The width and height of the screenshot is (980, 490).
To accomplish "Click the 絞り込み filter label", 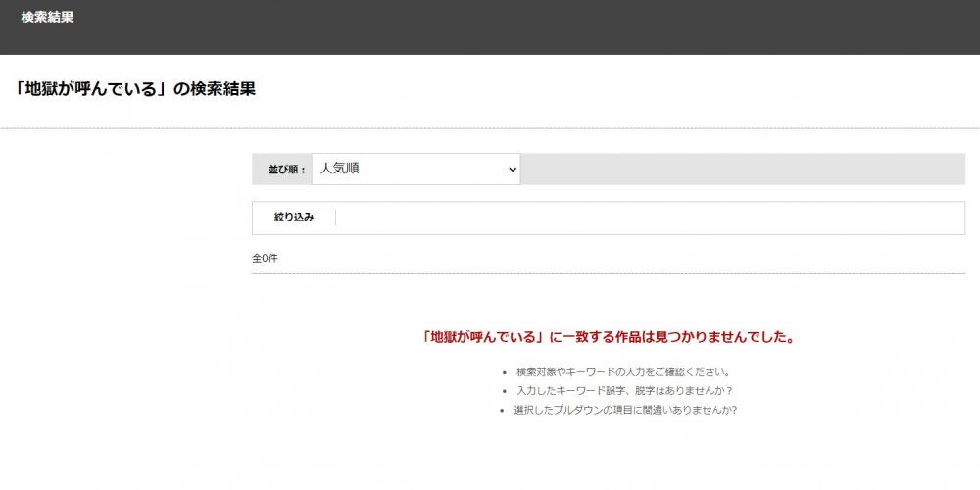I will (294, 218).
